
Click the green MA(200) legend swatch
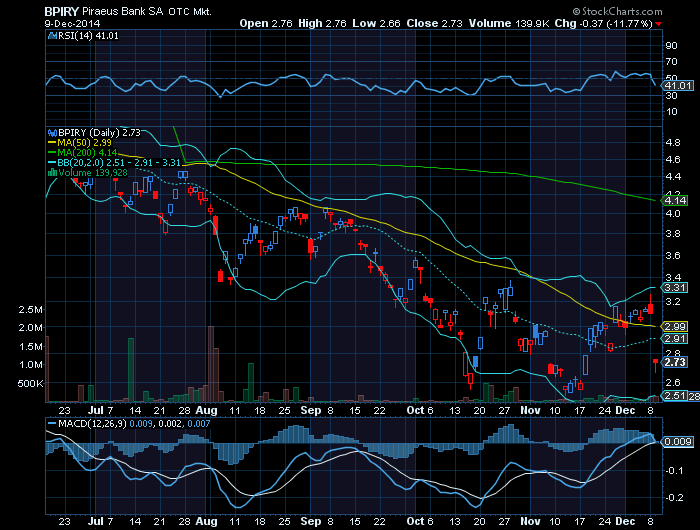52,153
